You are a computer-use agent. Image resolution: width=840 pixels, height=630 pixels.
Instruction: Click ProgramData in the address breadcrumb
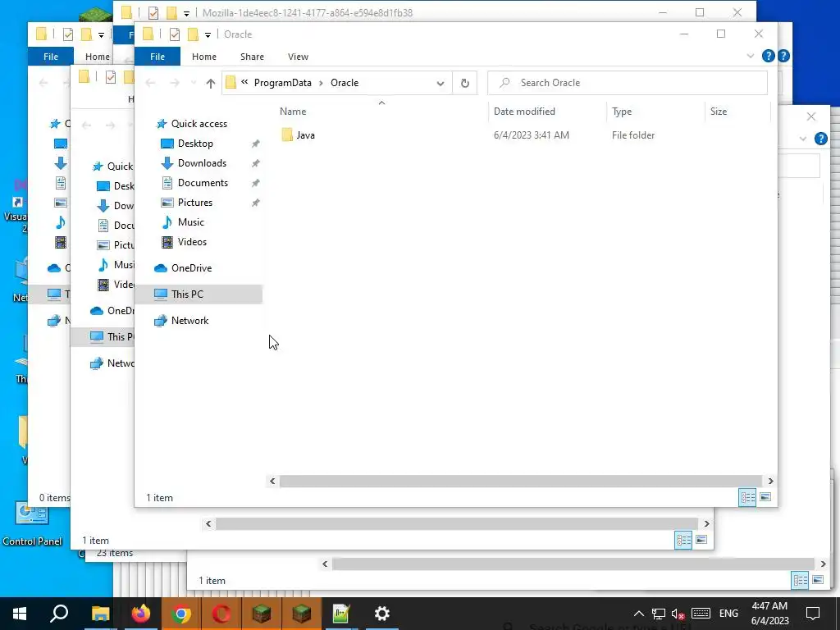[282, 83]
